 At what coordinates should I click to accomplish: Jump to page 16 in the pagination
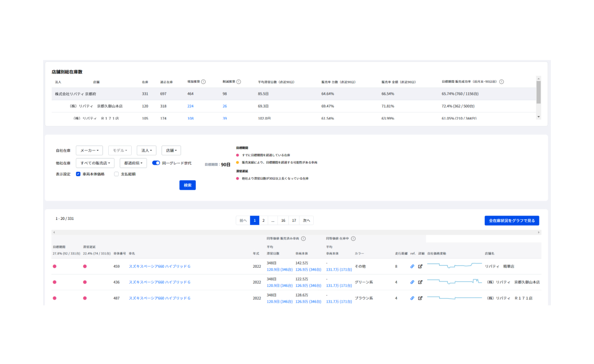pos(283,220)
